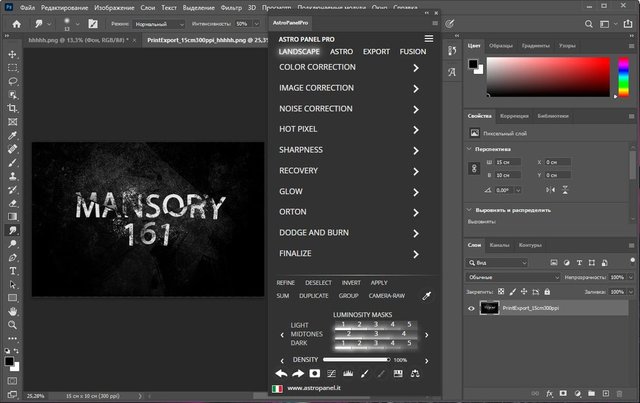
Task: Click the red color picker field
Action: coord(548,77)
